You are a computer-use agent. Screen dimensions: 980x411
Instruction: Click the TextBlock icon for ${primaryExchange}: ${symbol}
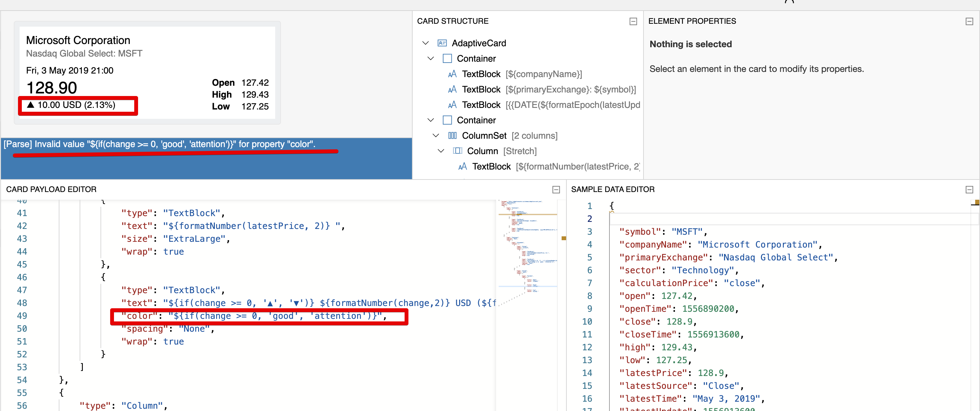pos(452,90)
